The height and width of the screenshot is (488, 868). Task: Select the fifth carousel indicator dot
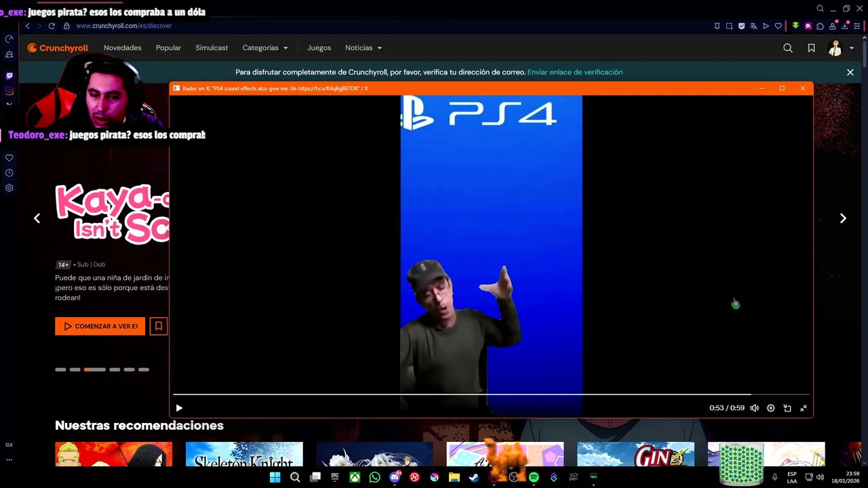pyautogui.click(x=129, y=369)
